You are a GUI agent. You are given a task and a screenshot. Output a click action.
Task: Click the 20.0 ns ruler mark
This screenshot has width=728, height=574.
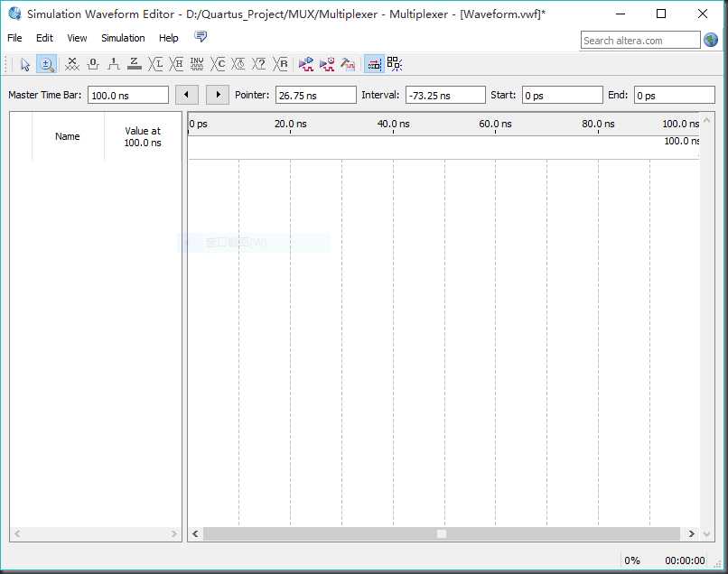coord(291,124)
